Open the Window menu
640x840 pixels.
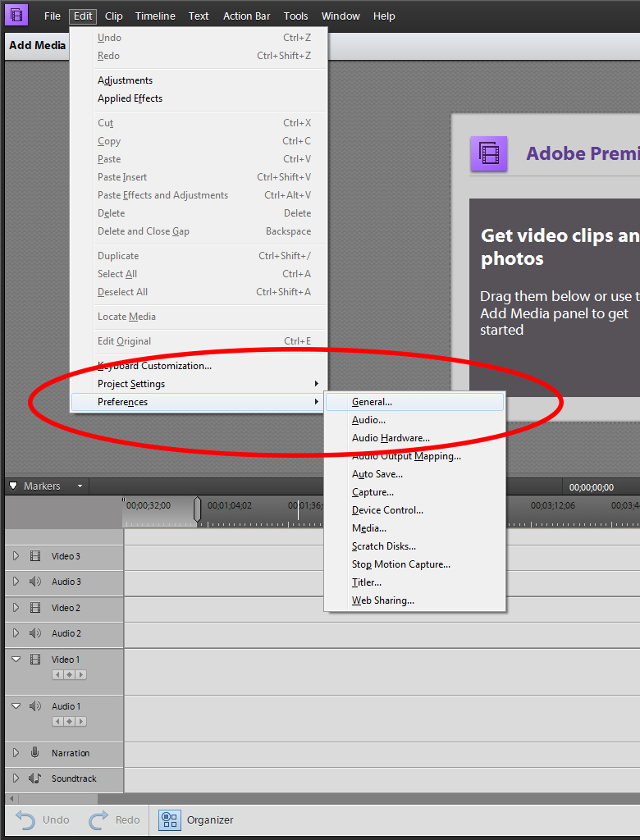[x=341, y=16]
